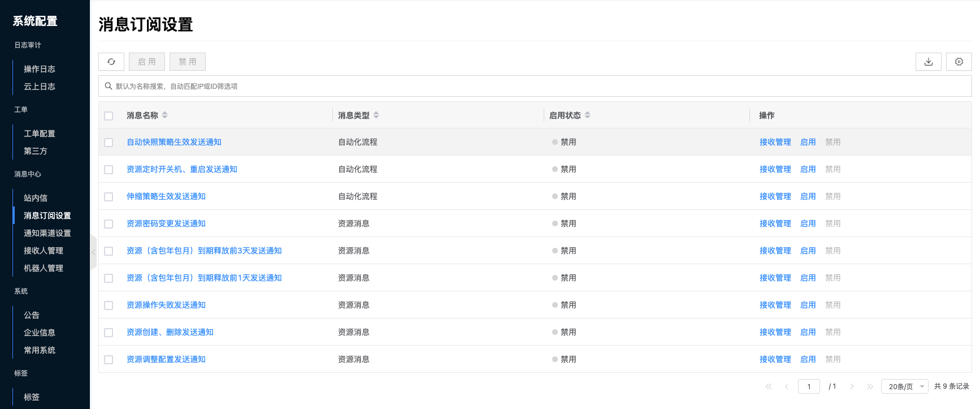The image size is (980, 409).
Task: Sort by 启用状态 column arrows
Action: coord(588,115)
